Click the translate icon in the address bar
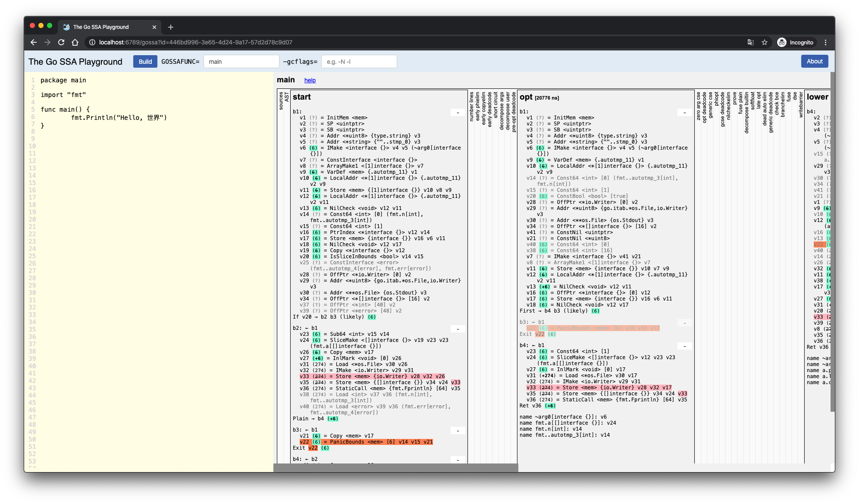This screenshot has height=504, width=859. click(x=751, y=42)
